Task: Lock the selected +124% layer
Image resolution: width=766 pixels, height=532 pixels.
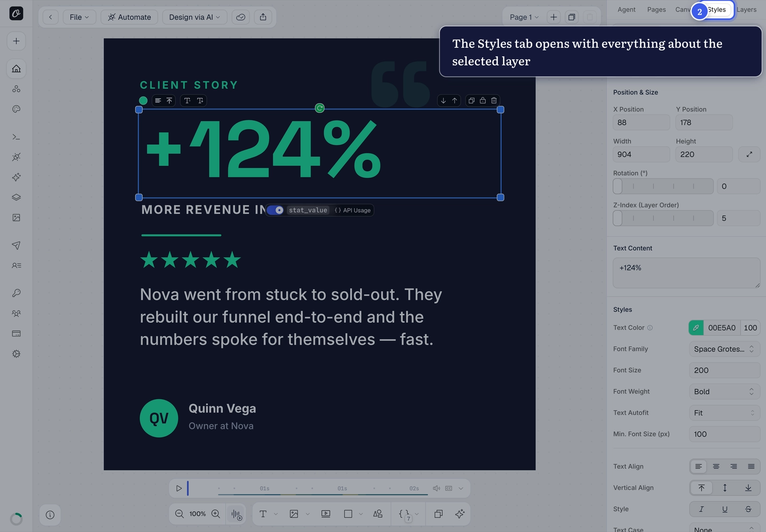Action: click(x=483, y=101)
